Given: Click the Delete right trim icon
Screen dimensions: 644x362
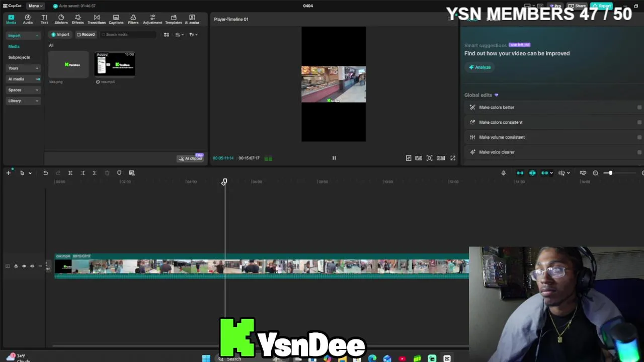Looking at the screenshot, I should point(95,173).
